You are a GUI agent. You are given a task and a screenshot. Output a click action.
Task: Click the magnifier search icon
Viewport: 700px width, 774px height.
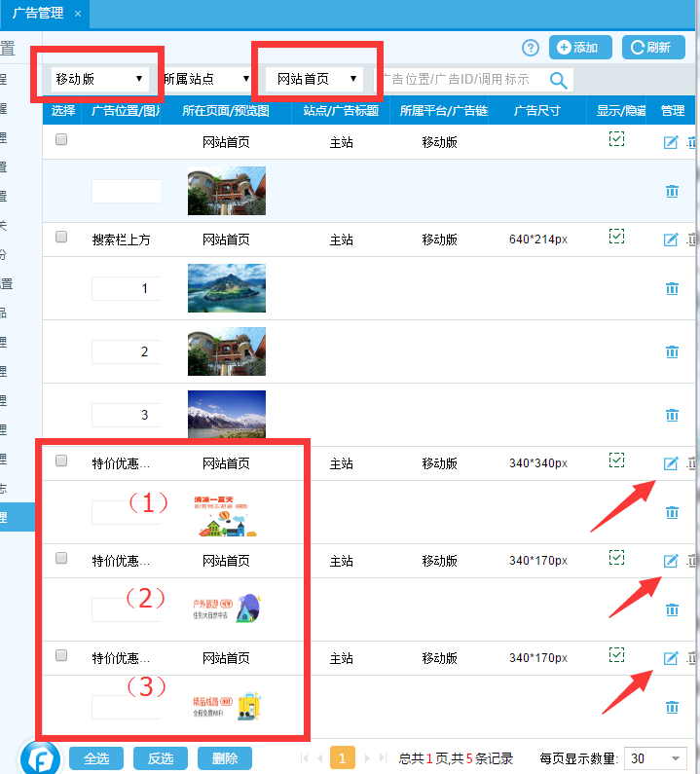[559, 80]
